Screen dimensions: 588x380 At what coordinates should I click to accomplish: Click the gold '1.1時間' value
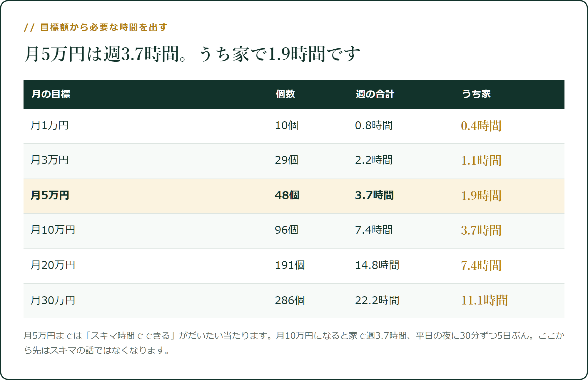point(481,160)
